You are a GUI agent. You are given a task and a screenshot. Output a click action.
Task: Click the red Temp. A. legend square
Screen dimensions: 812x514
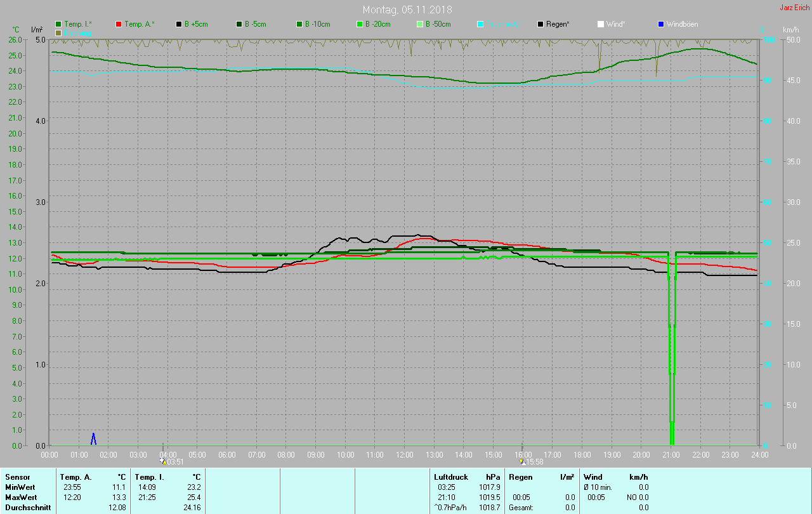coord(119,24)
